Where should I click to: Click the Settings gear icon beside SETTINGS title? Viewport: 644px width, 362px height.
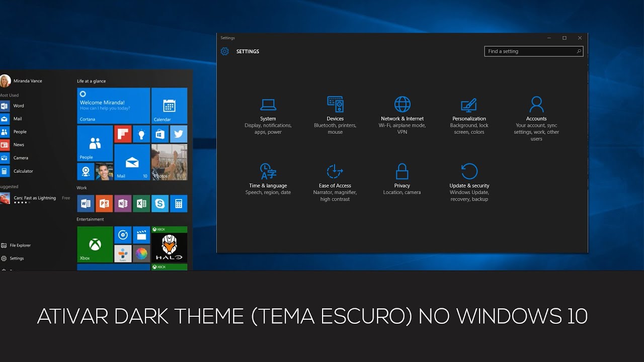pyautogui.click(x=225, y=51)
